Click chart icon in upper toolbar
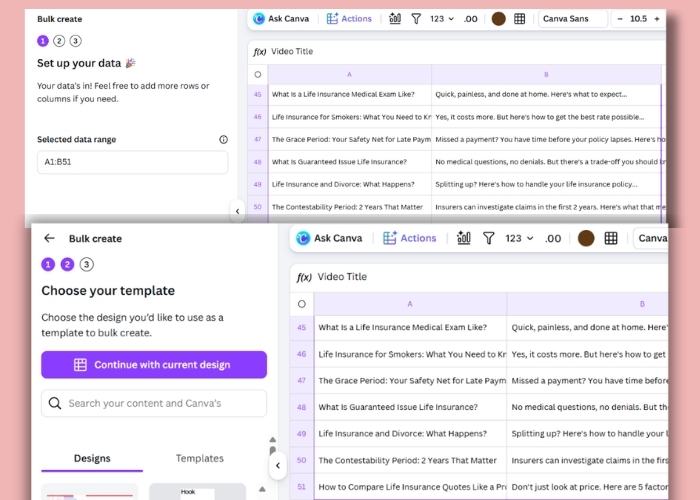 coord(395,19)
